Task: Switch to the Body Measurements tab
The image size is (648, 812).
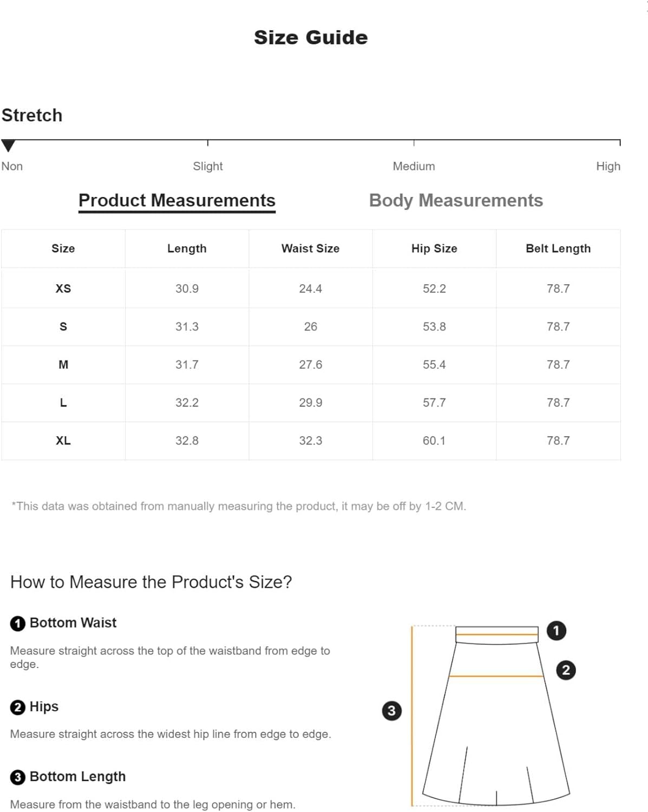Action: [456, 200]
